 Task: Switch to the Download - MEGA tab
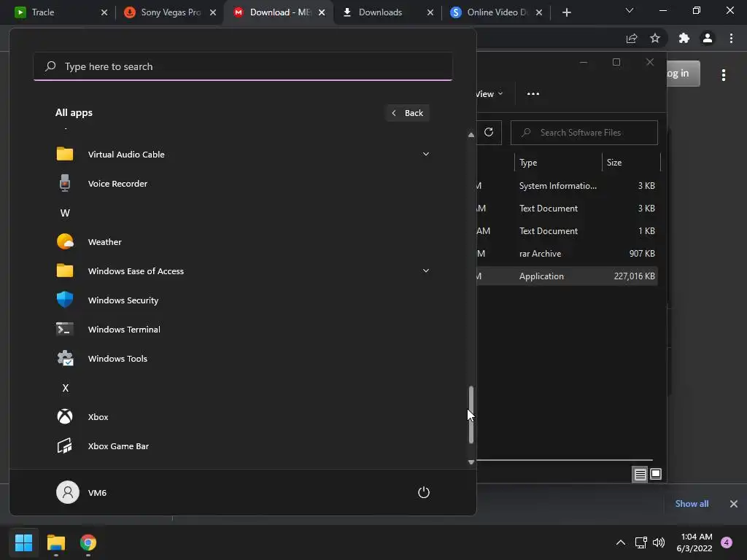[280, 12]
